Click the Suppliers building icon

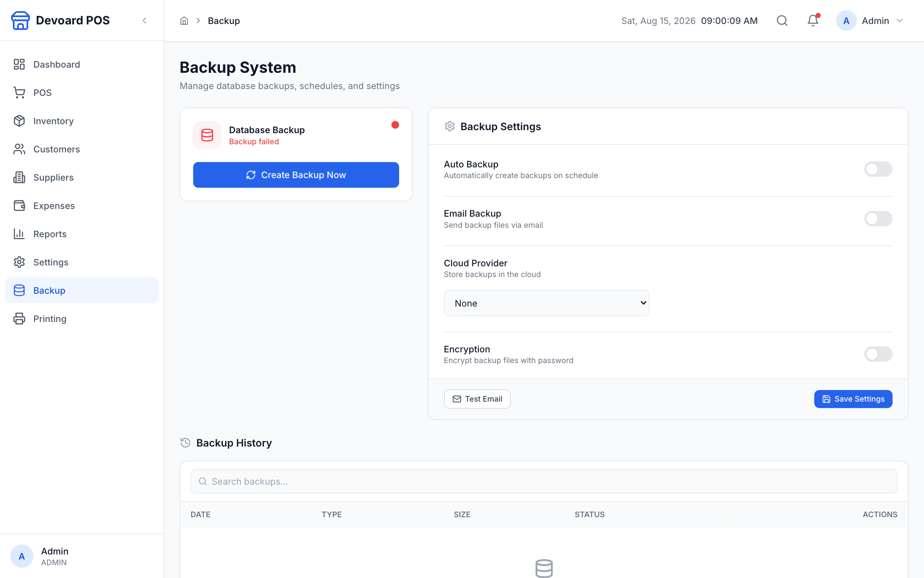point(19,177)
